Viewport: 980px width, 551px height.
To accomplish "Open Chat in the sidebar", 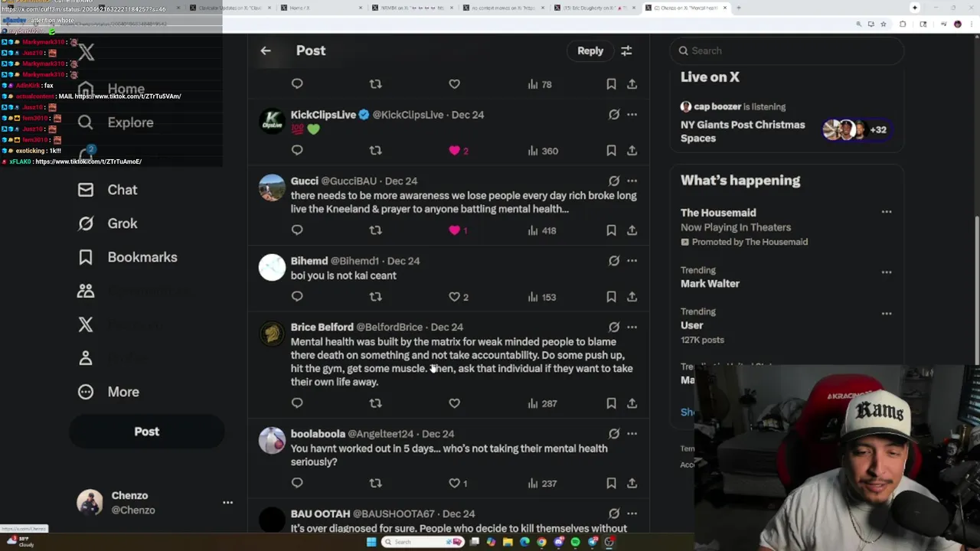I will (107, 190).
